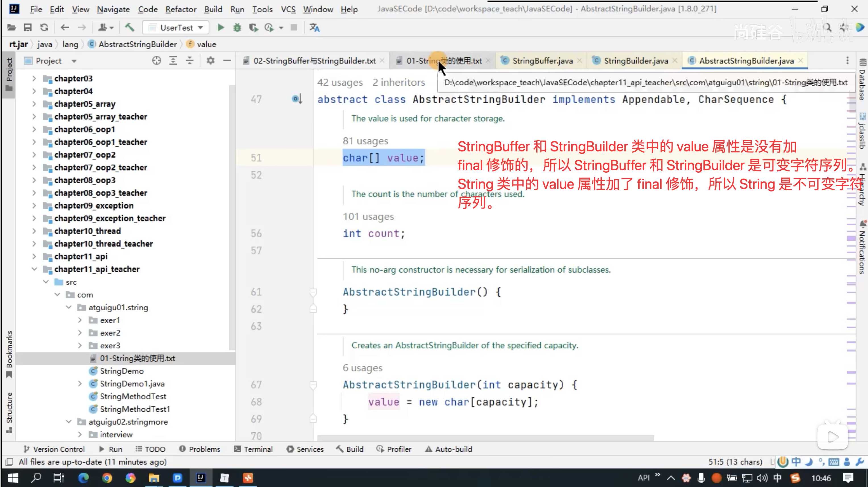The image size is (868, 487).
Task: Click the Save All disk icon
Action: [28, 28]
